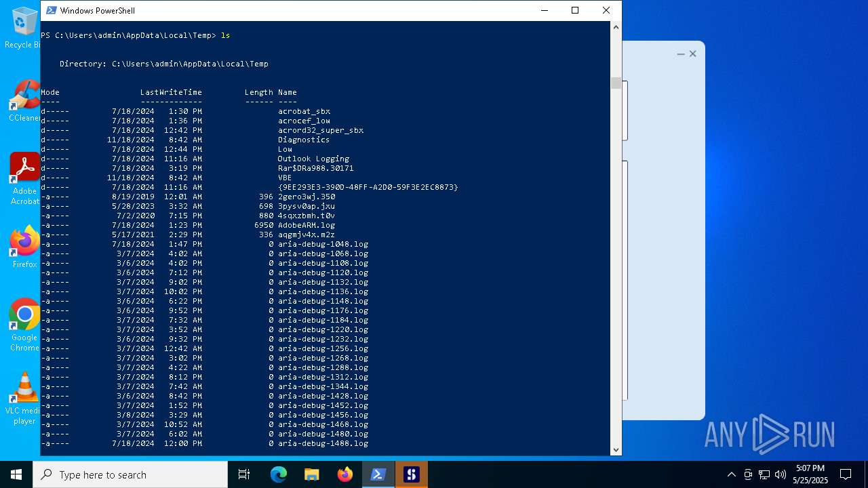Maximize the Windows PowerShell window

[575, 10]
